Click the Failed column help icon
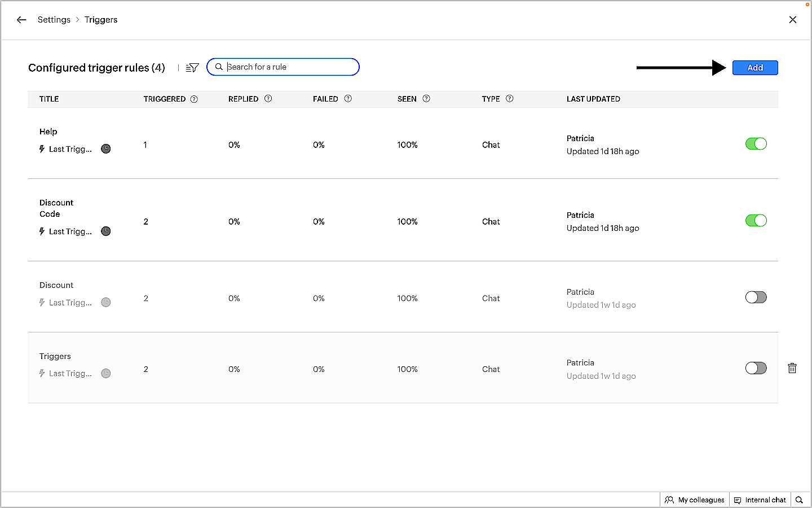This screenshot has height=508, width=812. (x=348, y=99)
